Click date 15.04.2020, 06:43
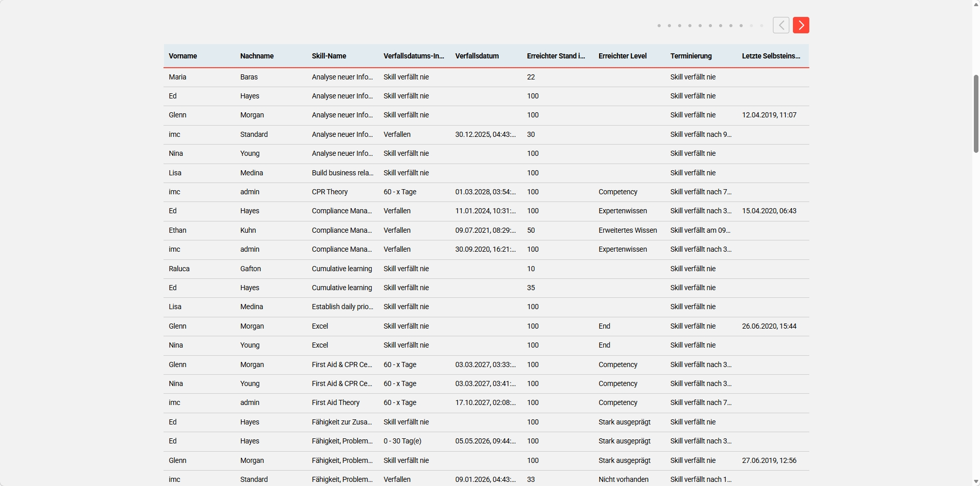980x486 pixels. point(769,211)
